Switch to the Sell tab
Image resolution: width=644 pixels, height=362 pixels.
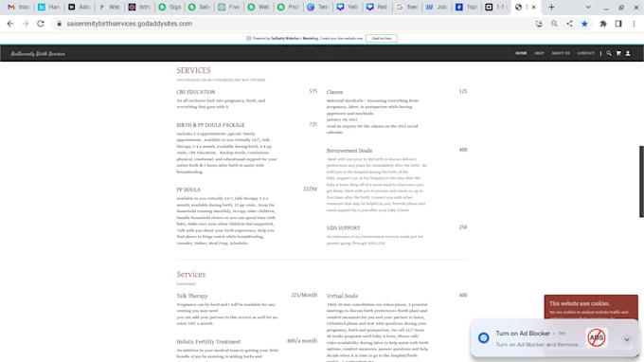tap(199, 7)
